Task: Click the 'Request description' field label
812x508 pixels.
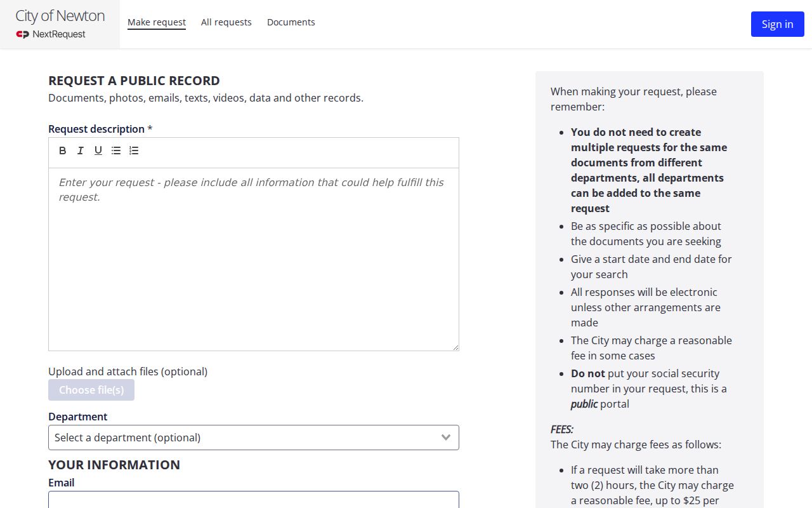Action: (x=100, y=129)
